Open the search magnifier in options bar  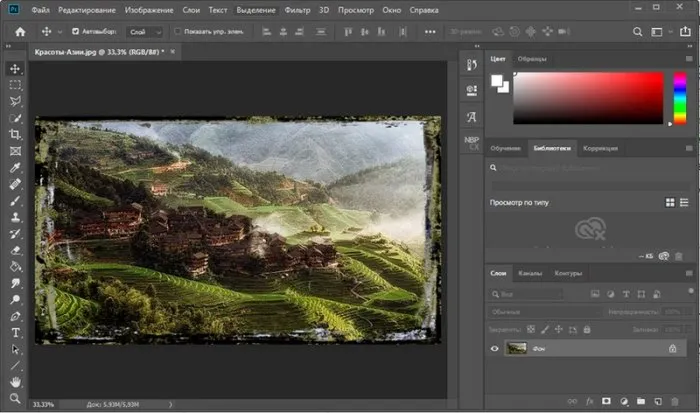(x=638, y=32)
